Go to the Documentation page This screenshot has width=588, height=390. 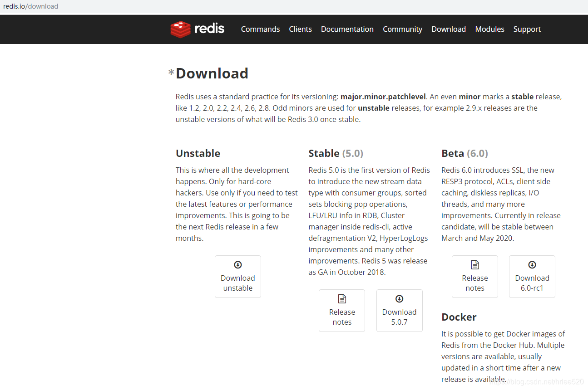pos(347,29)
